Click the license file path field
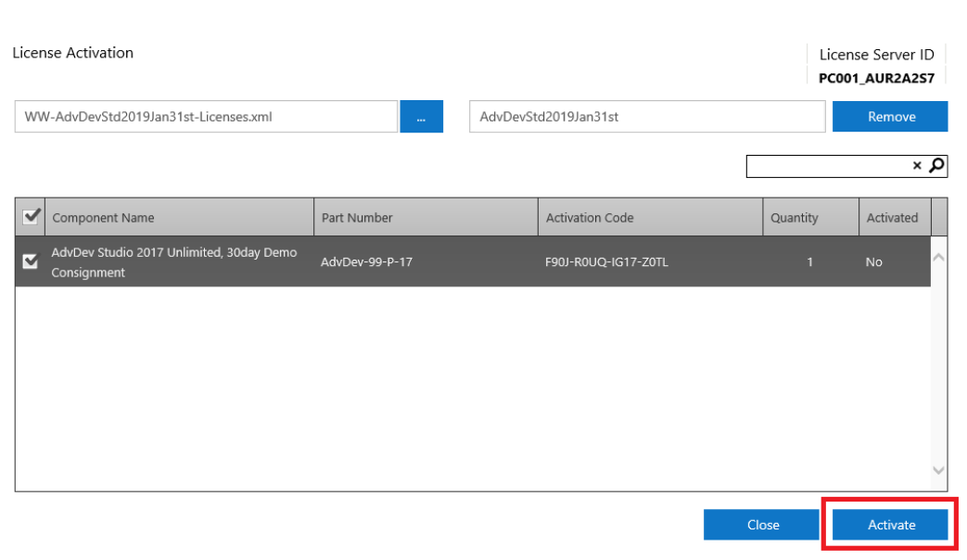This screenshot has height=560, width=967. (206, 117)
